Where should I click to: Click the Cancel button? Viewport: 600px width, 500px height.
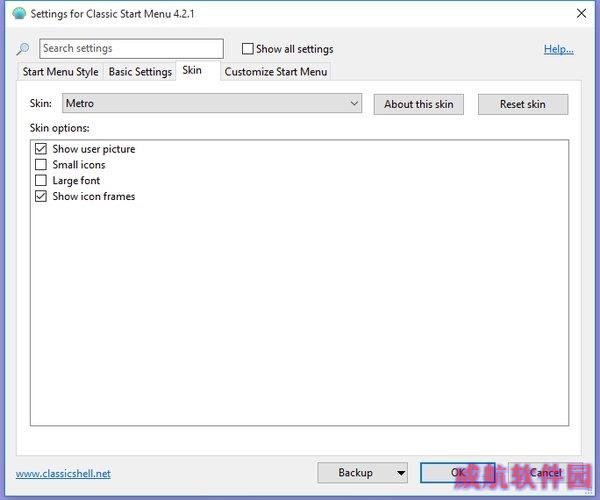[x=546, y=473]
